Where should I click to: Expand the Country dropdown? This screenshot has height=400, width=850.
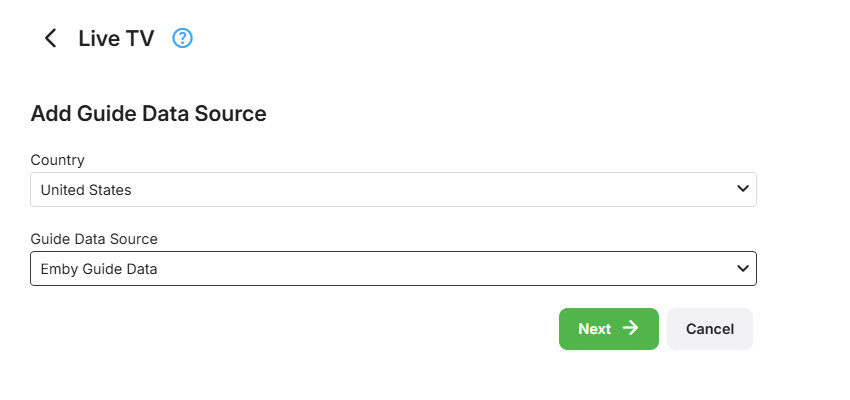click(393, 189)
